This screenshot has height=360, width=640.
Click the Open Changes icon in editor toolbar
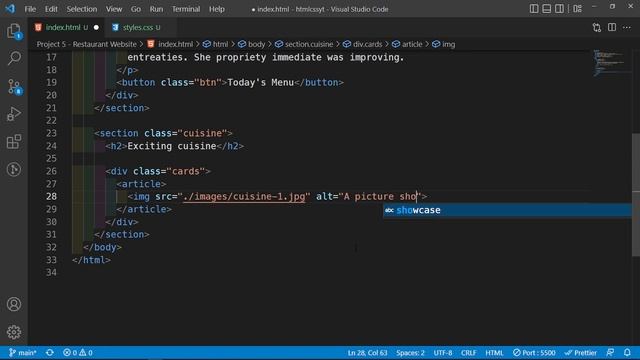(597, 27)
